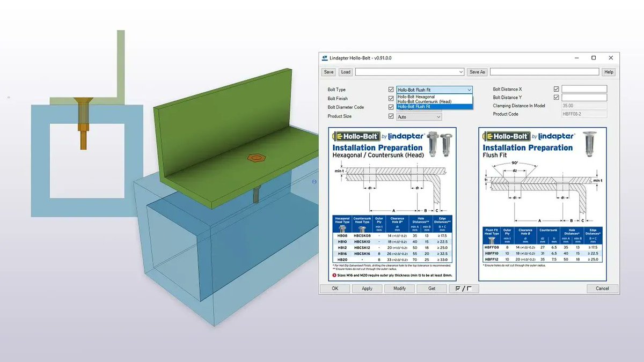Viewport: 644px width, 362px height.
Task: Click the Save As button
Action: coord(477,72)
